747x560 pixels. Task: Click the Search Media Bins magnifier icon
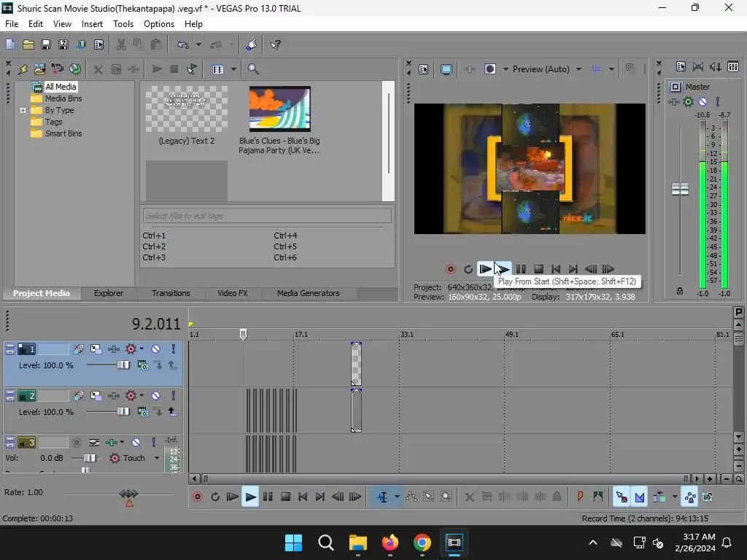point(253,69)
